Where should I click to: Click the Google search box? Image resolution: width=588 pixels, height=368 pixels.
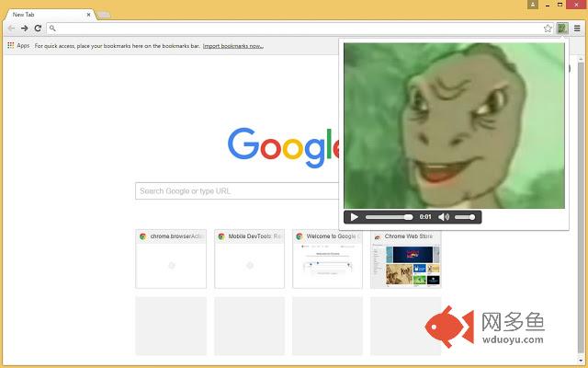[237, 190]
